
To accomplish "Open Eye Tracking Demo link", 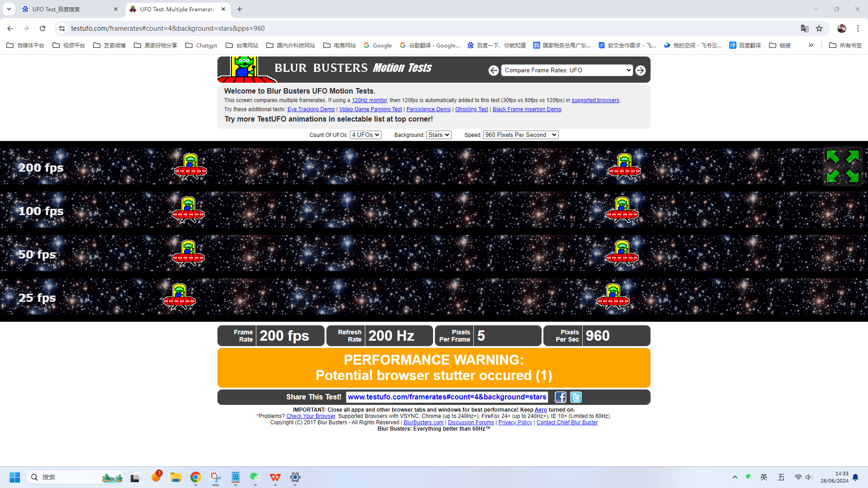I will [x=311, y=109].
